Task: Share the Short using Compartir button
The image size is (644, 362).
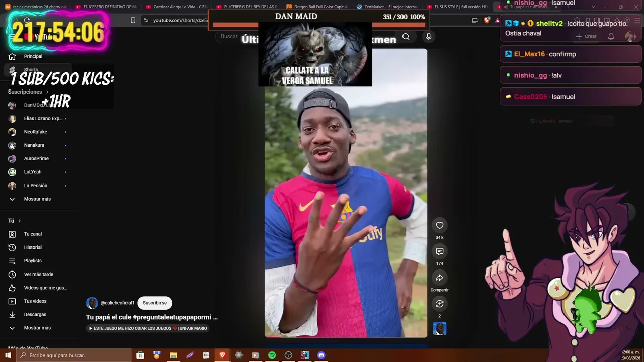Action: 439,278
